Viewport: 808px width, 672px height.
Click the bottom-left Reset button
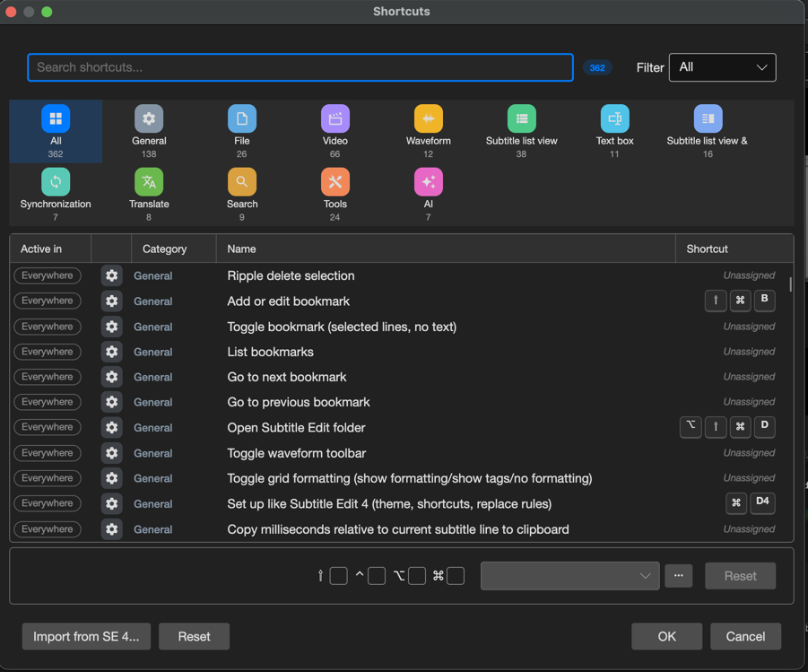click(x=195, y=636)
